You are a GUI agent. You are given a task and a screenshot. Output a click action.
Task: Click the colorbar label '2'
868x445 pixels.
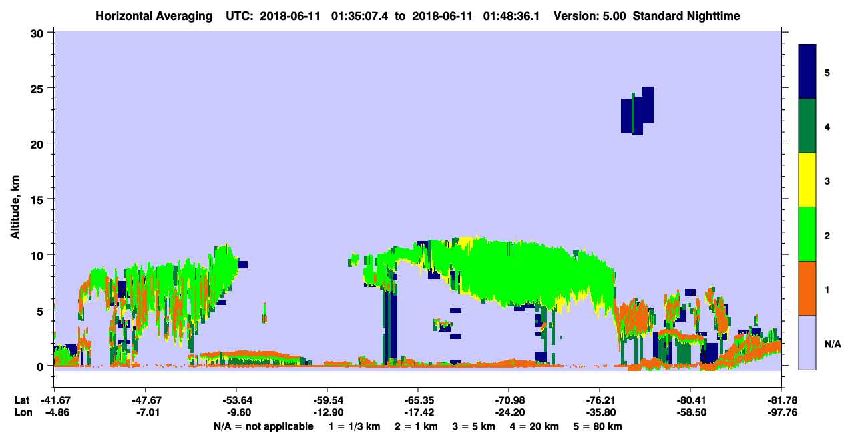tap(827, 235)
